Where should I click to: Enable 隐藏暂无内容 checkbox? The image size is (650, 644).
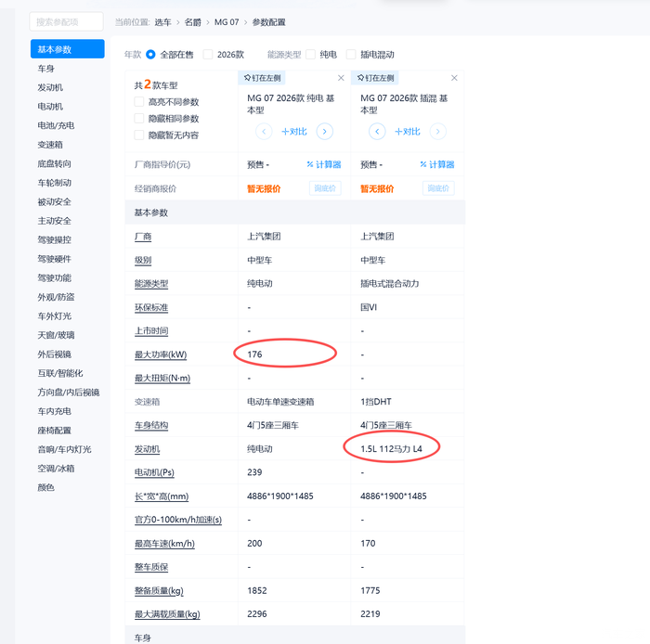(x=139, y=135)
